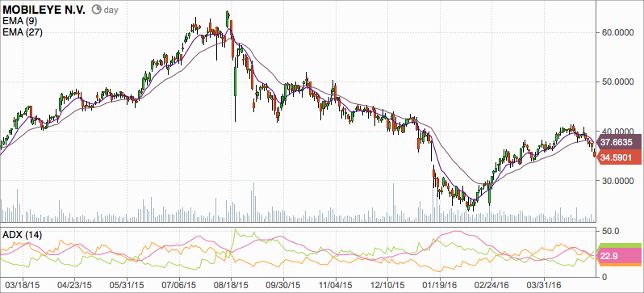Click the 03/18/15 date label
This screenshot has width=644, height=293.
click(23, 284)
